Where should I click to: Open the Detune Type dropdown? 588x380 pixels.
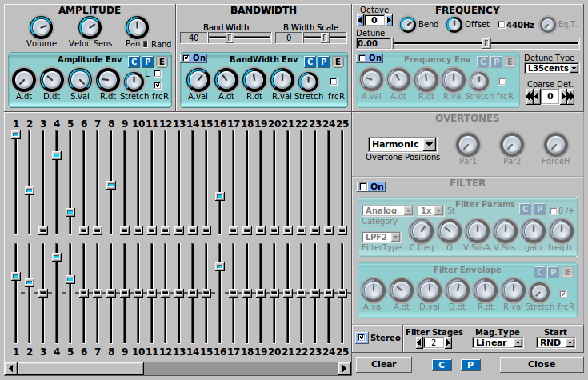coord(551,69)
